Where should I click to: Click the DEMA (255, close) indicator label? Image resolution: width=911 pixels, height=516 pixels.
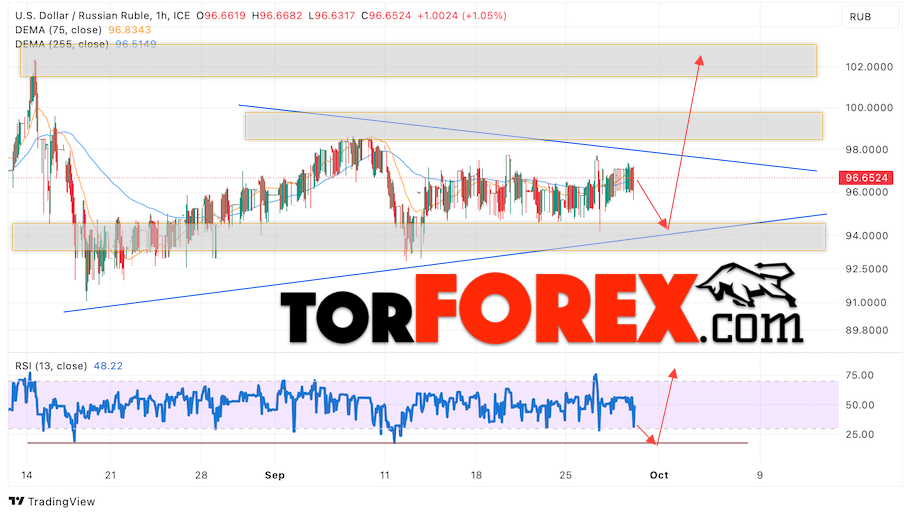62,44
